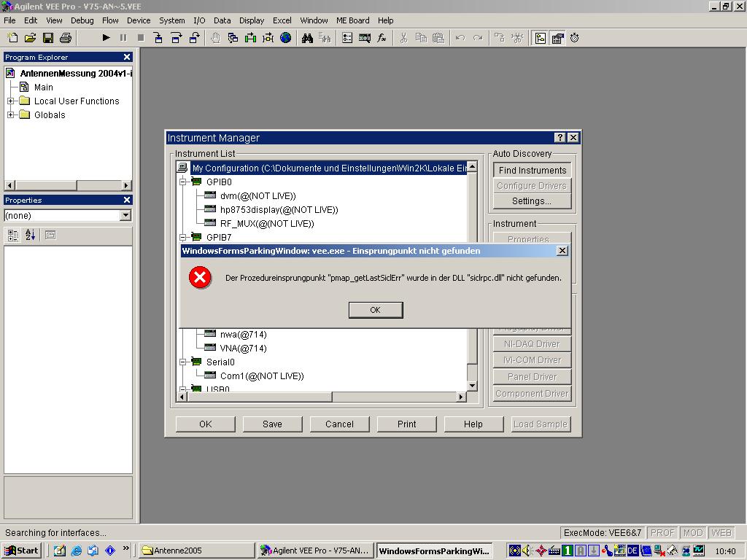747x560 pixels.
Task: Click the Print icon in the toolbar
Action: tap(65, 38)
